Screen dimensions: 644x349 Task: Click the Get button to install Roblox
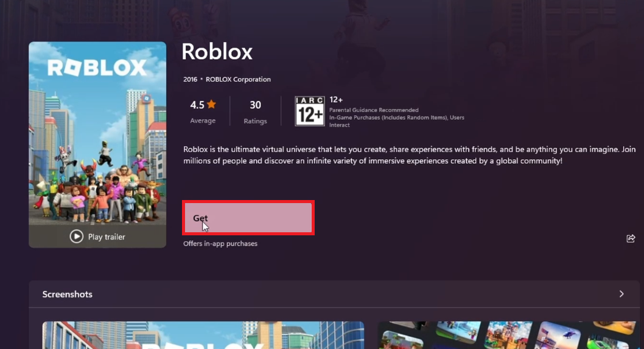[x=248, y=218]
